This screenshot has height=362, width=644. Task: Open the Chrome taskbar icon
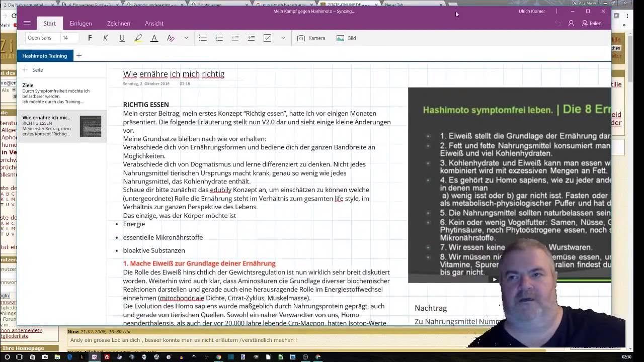[219, 357]
